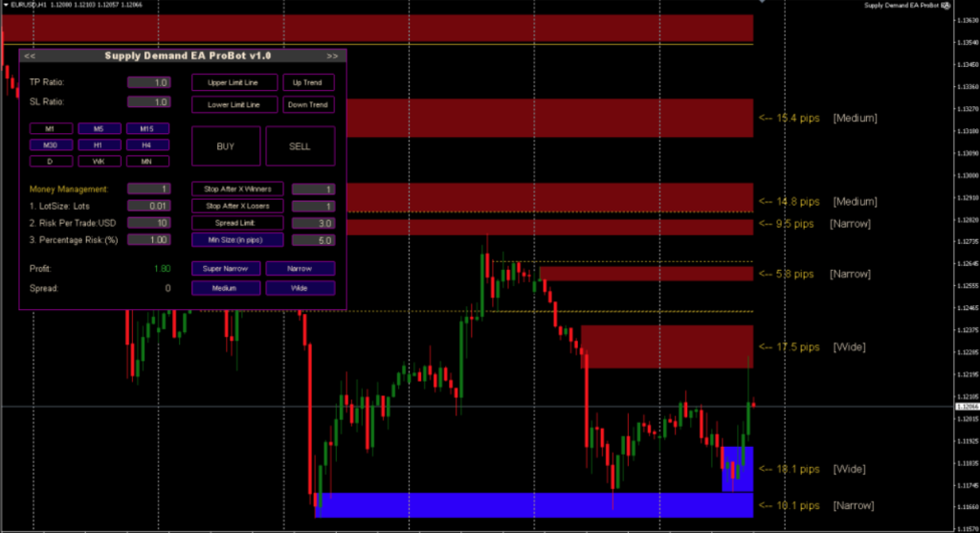
Task: Click the << collapse arrows on panel header
Action: (30, 56)
